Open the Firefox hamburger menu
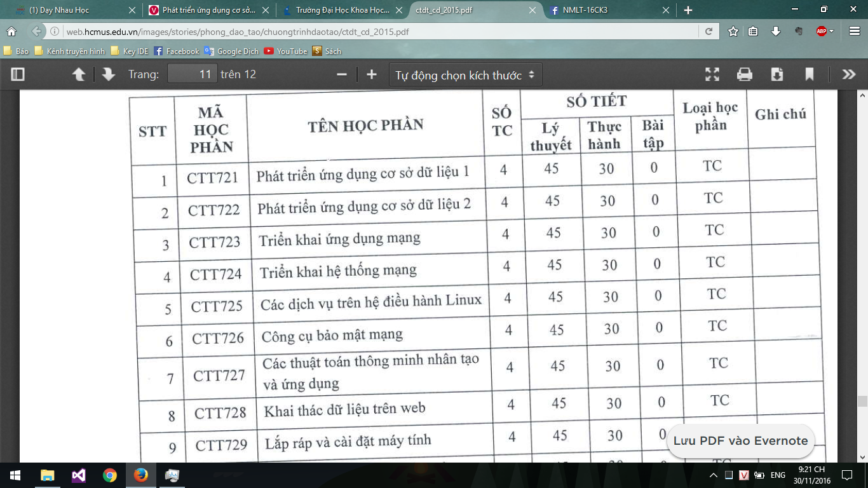This screenshot has height=488, width=868. (853, 31)
